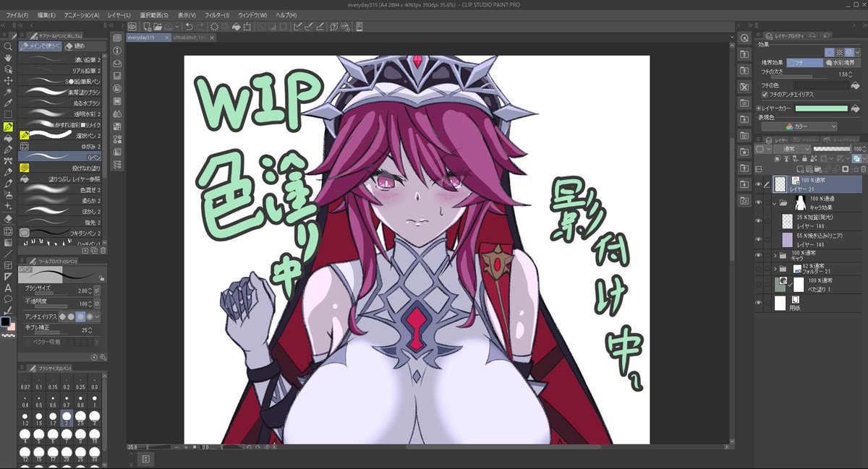Click the ベタ塗り 1 layer thumbnail
The height and width of the screenshot is (469, 868).
click(x=782, y=283)
